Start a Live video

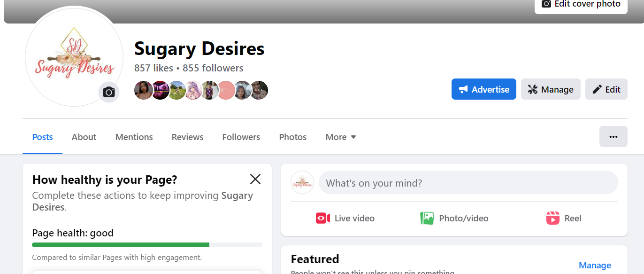345,218
